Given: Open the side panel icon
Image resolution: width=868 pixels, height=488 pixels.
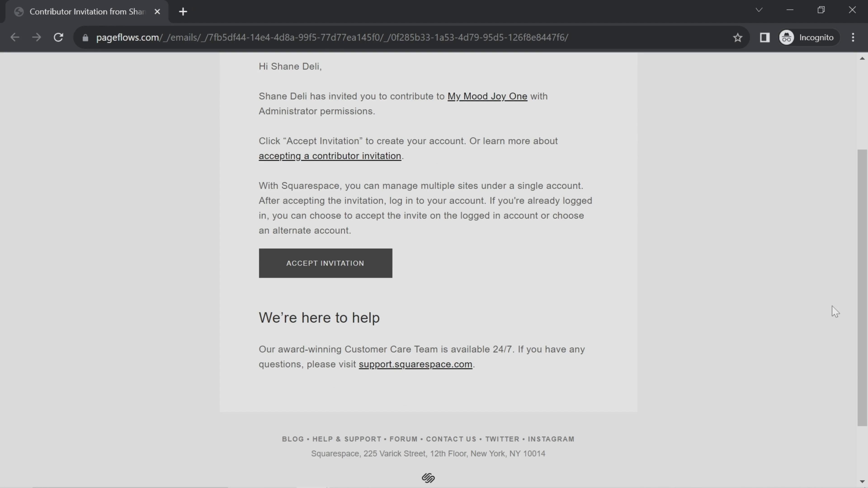Looking at the screenshot, I should (764, 37).
